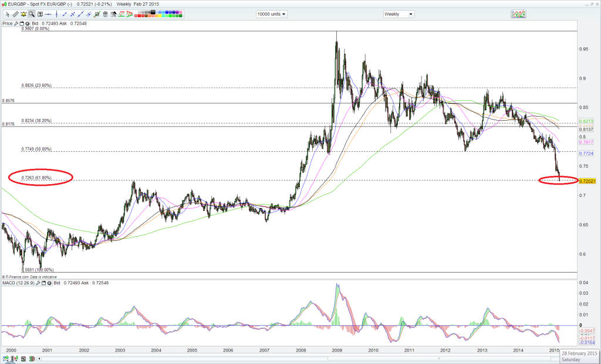Screen dimensions: 601x364
Task: Click the yellow 0.72521 current price tag
Action: (x=587, y=181)
